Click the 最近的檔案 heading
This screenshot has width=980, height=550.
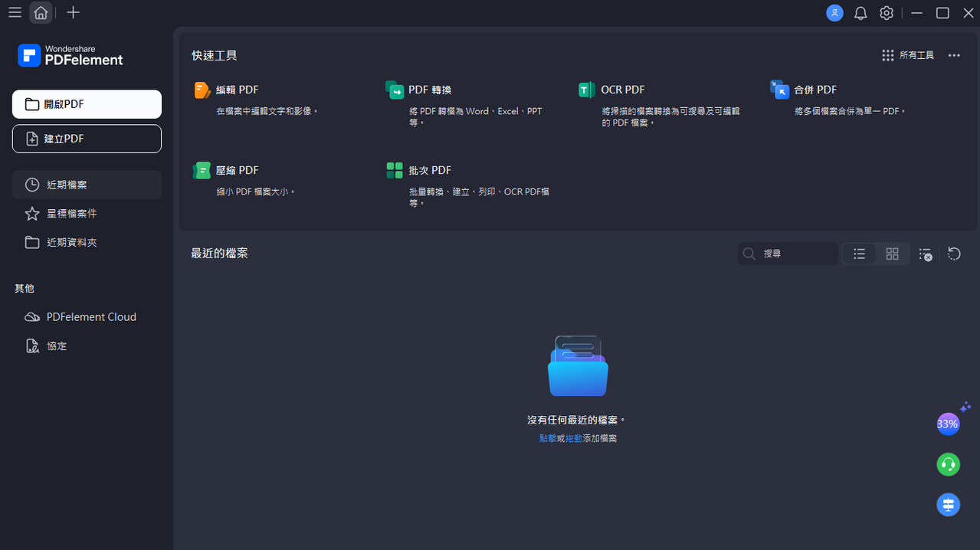(220, 253)
